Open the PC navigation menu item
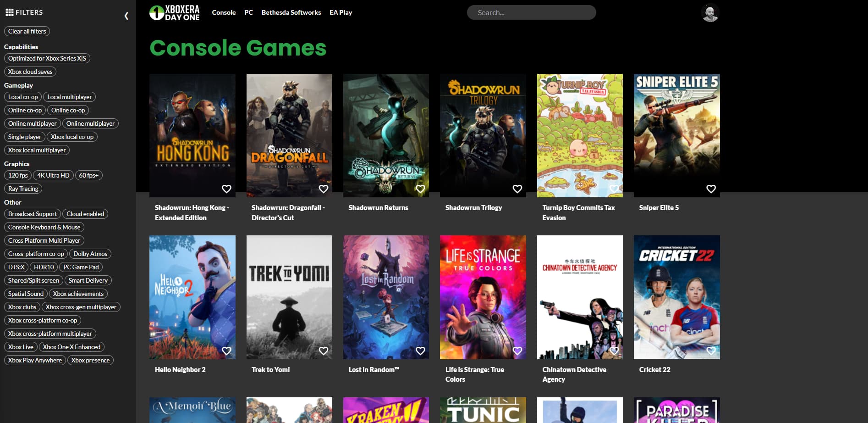The image size is (868, 423). (248, 12)
